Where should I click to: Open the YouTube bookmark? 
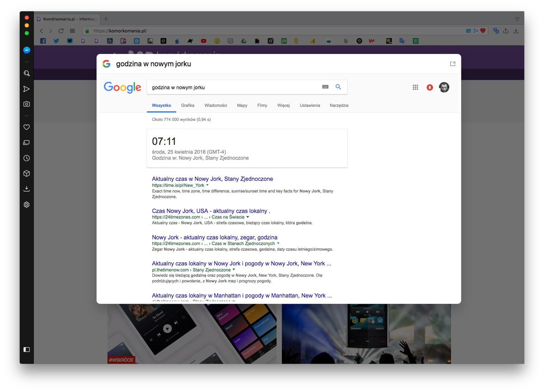point(204,41)
